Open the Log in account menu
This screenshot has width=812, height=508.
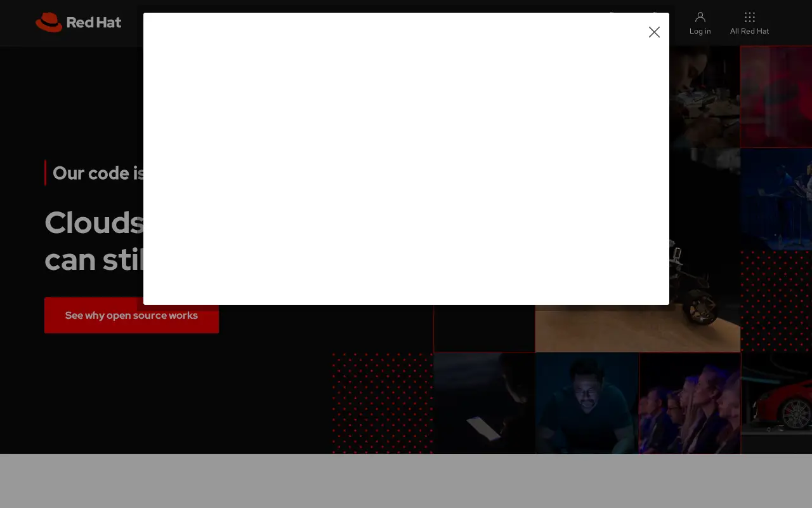click(x=700, y=23)
